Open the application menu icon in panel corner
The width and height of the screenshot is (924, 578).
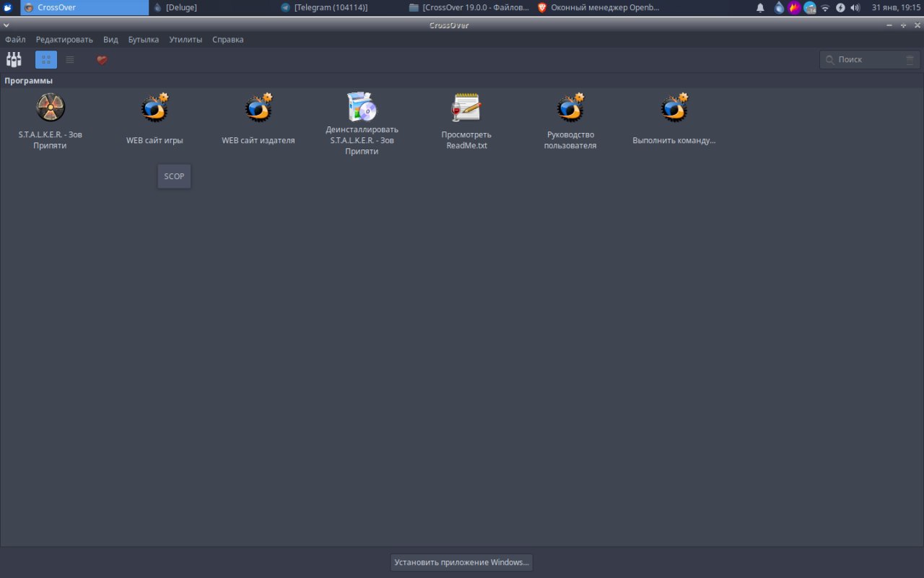pyautogui.click(x=7, y=7)
